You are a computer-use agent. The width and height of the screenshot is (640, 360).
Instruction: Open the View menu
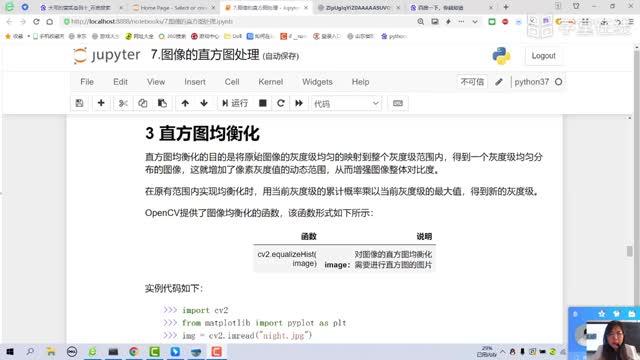(x=156, y=82)
